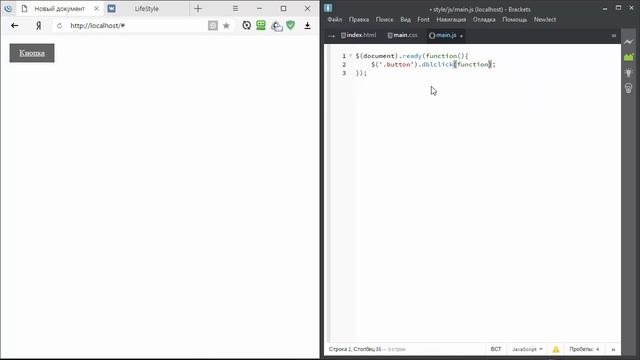This screenshot has width=640, height=360.
Task: Open the Yandex home Я button
Action: (38, 26)
